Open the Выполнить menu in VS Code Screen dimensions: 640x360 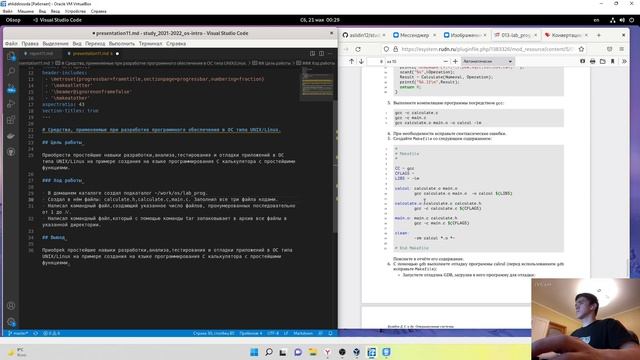pos(122,44)
